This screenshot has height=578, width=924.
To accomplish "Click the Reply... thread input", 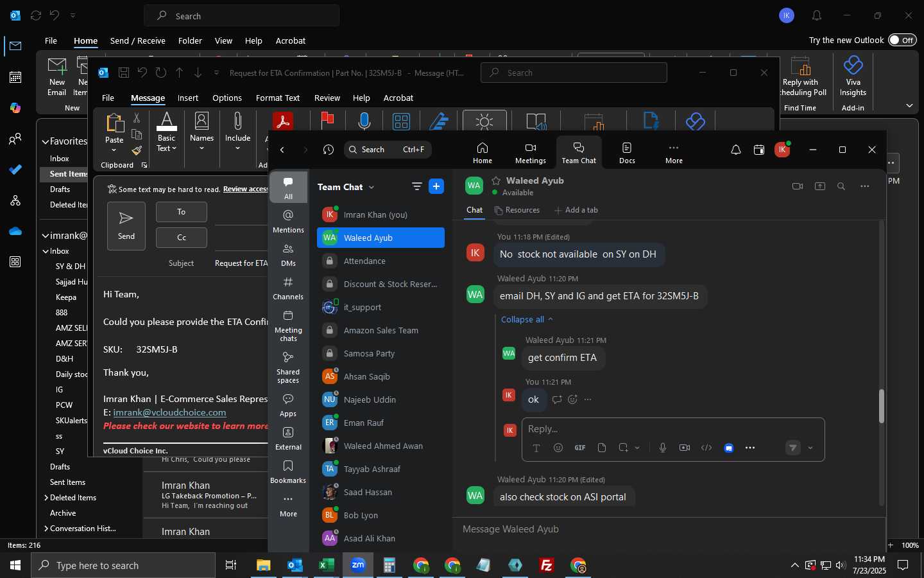I will [x=672, y=429].
